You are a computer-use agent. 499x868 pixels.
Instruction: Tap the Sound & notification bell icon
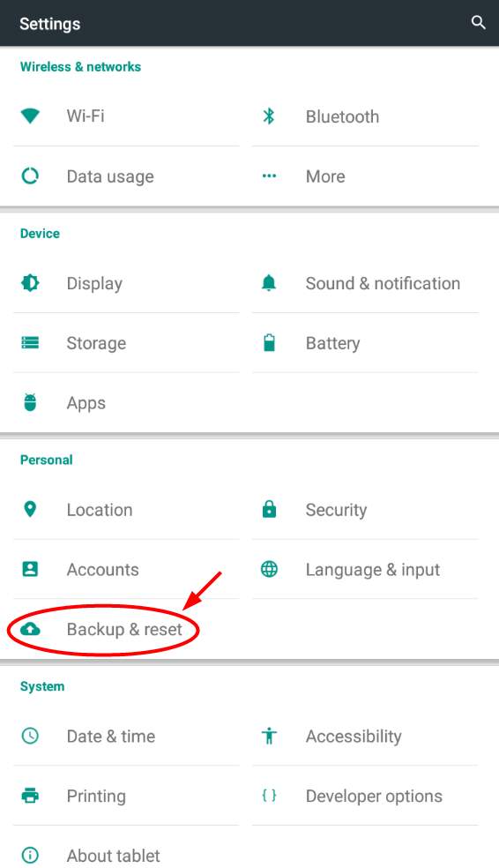point(269,283)
